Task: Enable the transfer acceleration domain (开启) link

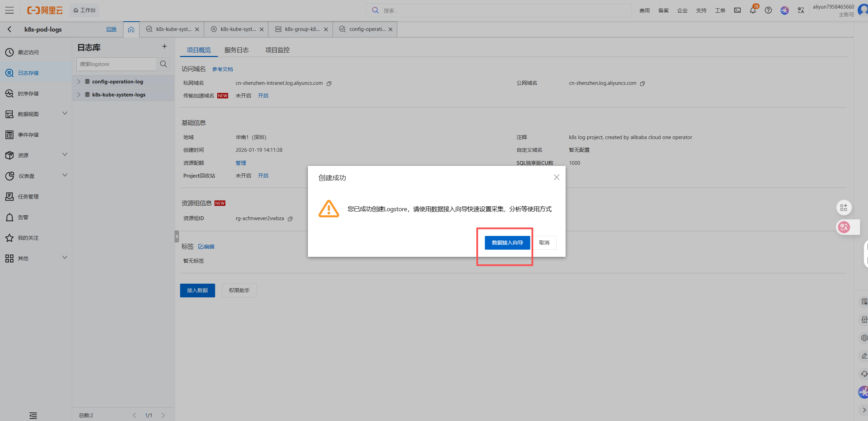Action: [x=263, y=96]
